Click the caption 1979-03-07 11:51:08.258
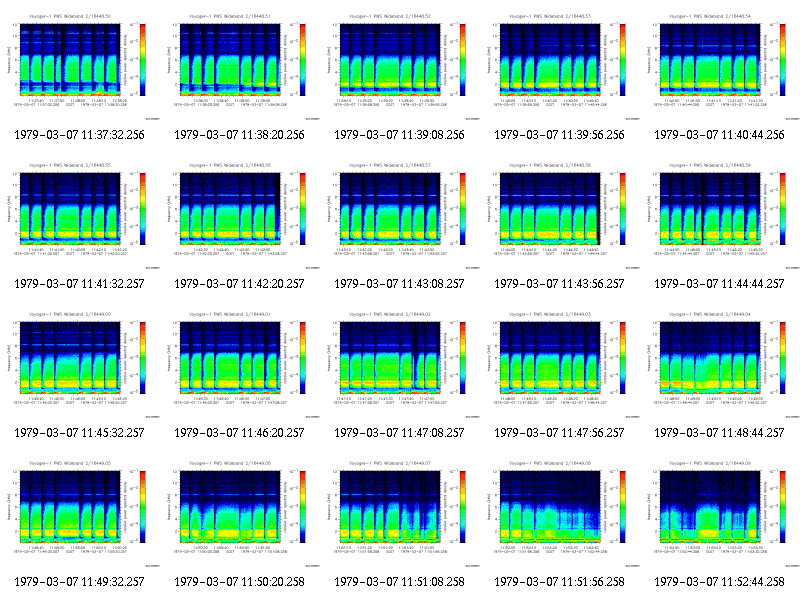 399,582
